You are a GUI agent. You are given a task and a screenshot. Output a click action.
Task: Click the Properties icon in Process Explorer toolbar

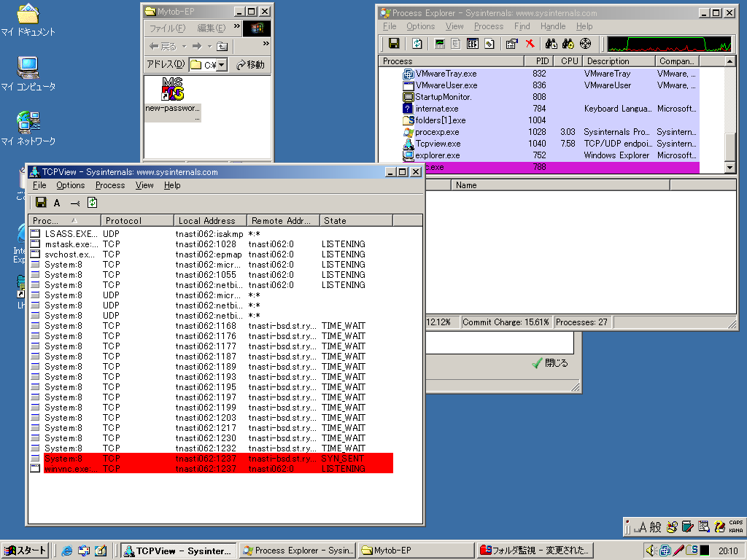pyautogui.click(x=511, y=44)
